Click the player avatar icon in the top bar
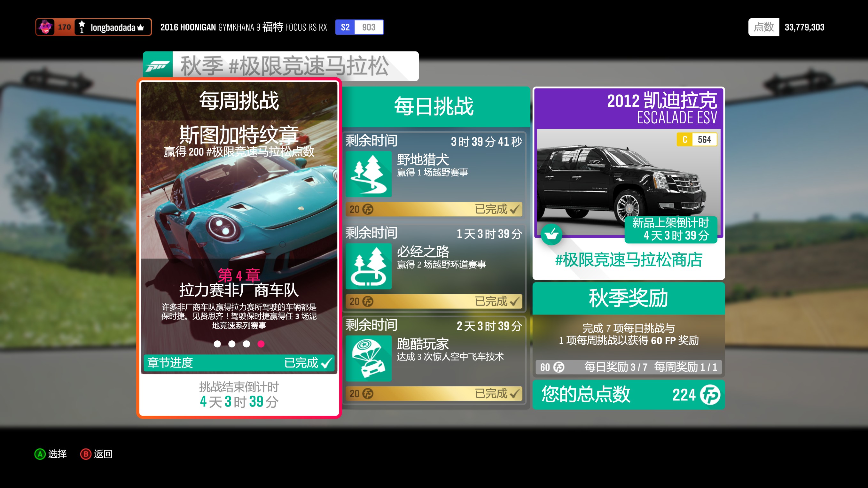 tap(45, 27)
